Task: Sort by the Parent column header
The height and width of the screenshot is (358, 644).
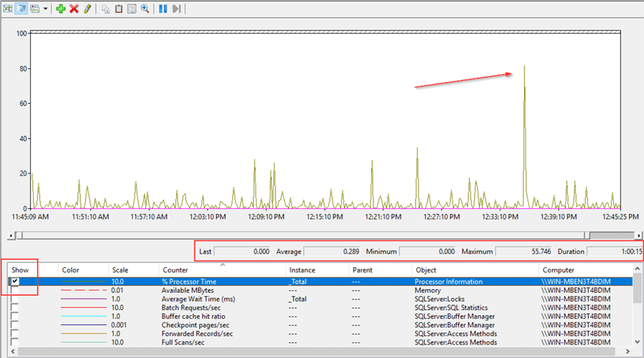Action: tap(381, 270)
